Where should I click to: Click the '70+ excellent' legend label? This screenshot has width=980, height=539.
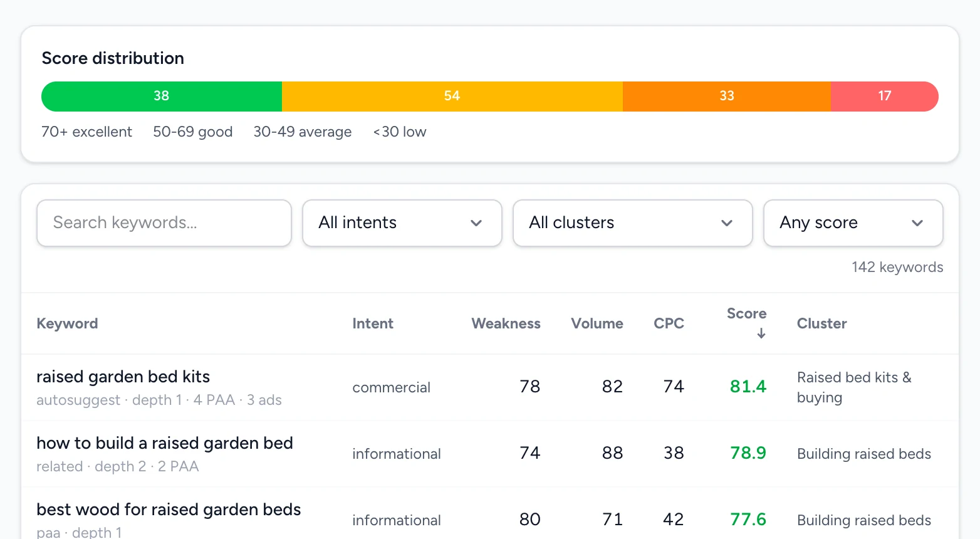click(86, 132)
